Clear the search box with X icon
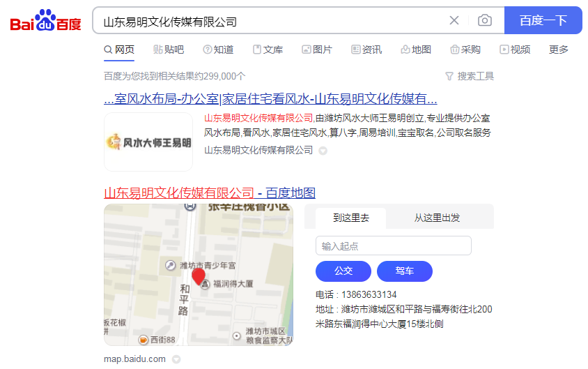Image resolution: width=588 pixels, height=369 pixels. click(454, 20)
